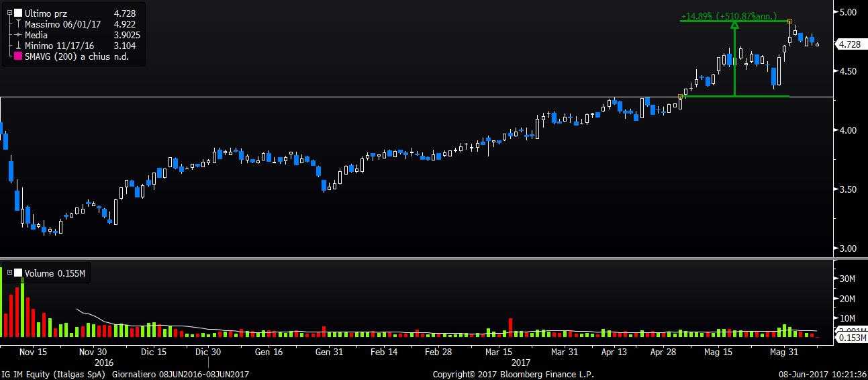Click the Apr 28 date label
868x380 pixels.
(x=663, y=352)
